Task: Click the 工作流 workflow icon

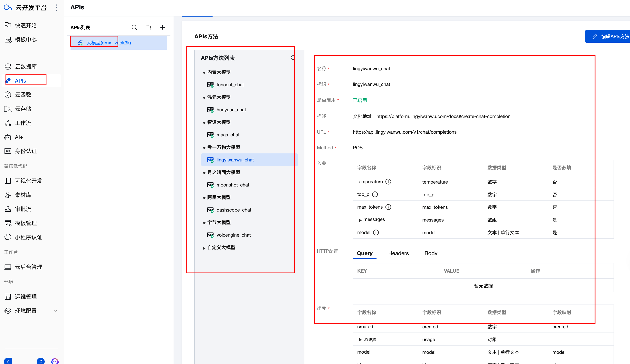Action: [8, 123]
